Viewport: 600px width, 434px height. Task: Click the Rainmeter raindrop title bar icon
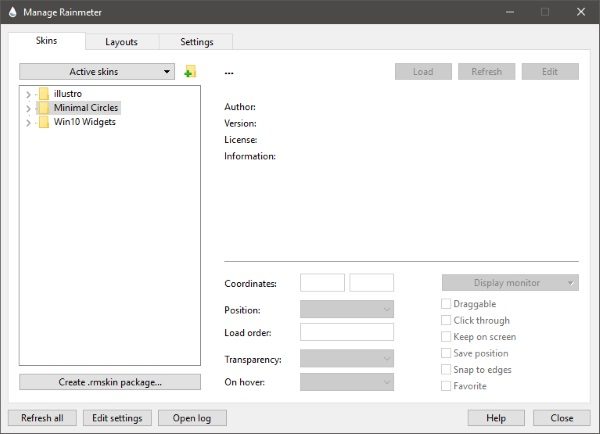[x=12, y=11]
